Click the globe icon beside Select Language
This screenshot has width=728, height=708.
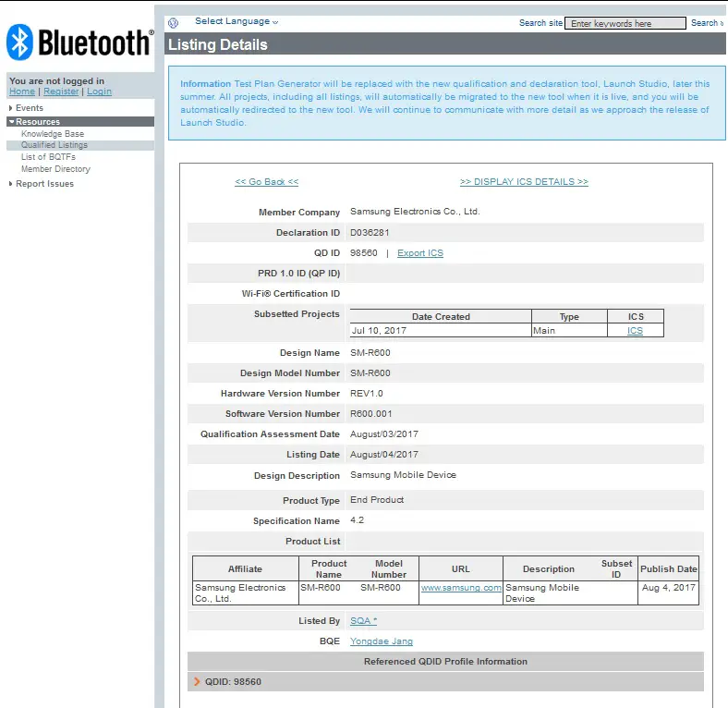point(173,23)
